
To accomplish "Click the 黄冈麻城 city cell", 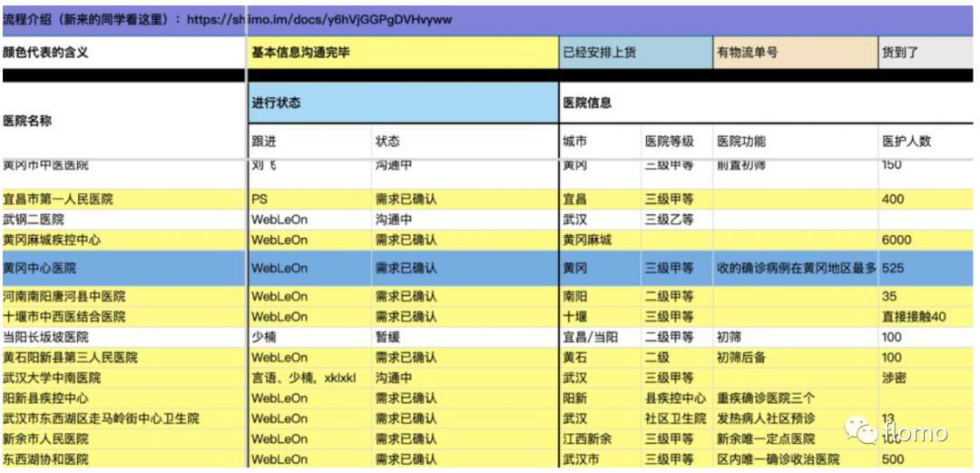I will coord(600,241).
